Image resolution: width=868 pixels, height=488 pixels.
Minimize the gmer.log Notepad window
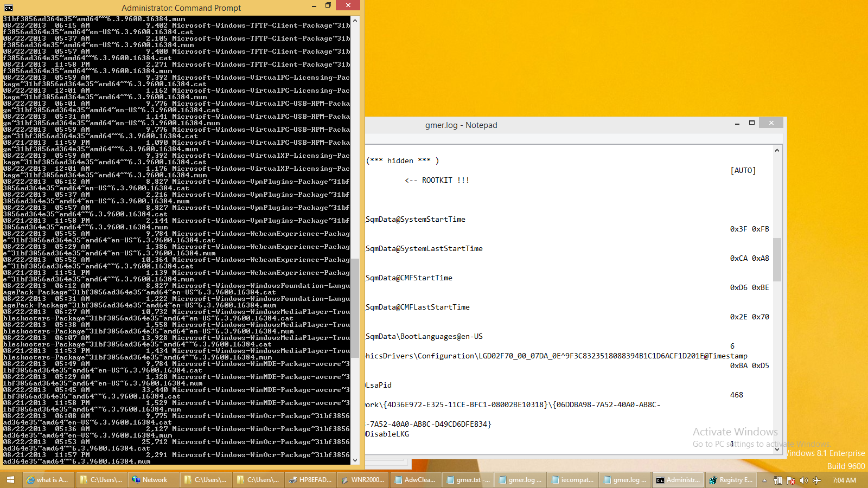pos(737,124)
